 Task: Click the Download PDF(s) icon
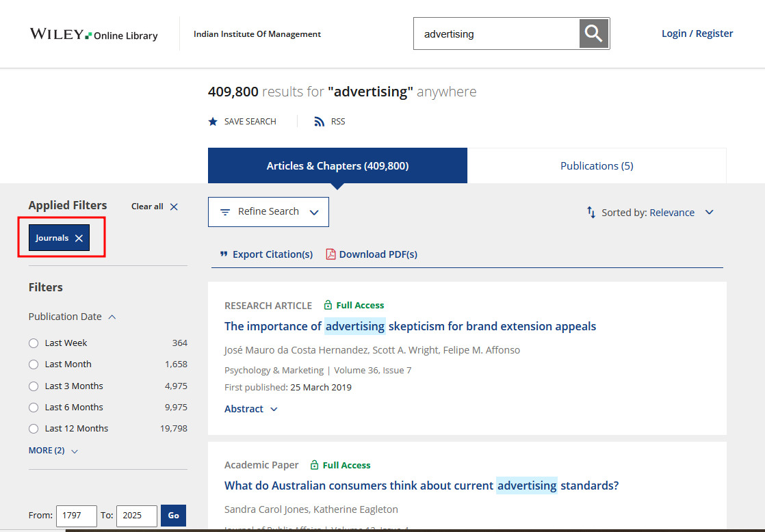(x=330, y=254)
